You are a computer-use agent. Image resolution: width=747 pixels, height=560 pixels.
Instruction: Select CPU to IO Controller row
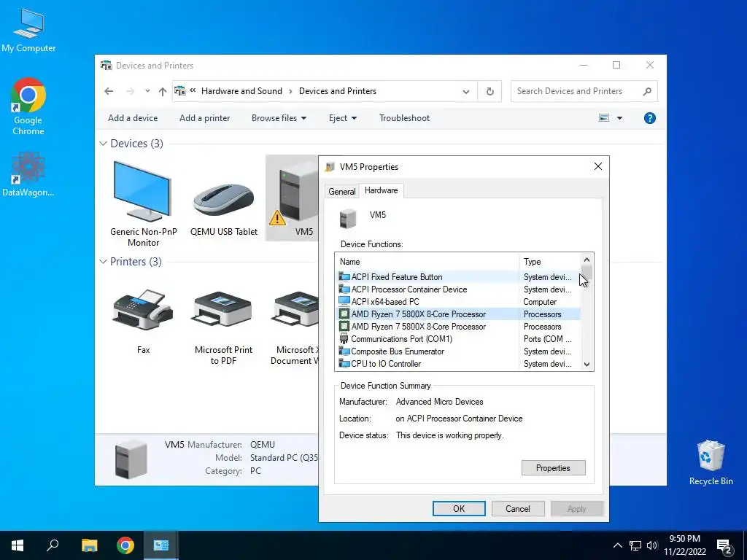(458, 363)
